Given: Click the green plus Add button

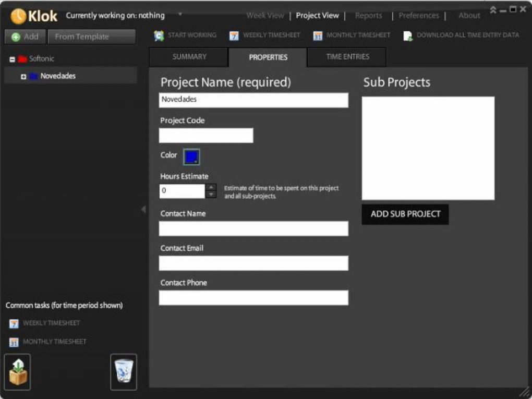Looking at the screenshot, I should tap(25, 37).
